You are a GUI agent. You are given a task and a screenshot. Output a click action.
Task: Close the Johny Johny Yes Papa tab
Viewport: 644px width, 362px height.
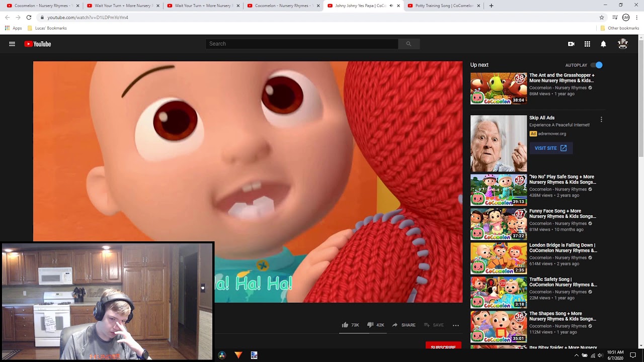click(x=398, y=6)
